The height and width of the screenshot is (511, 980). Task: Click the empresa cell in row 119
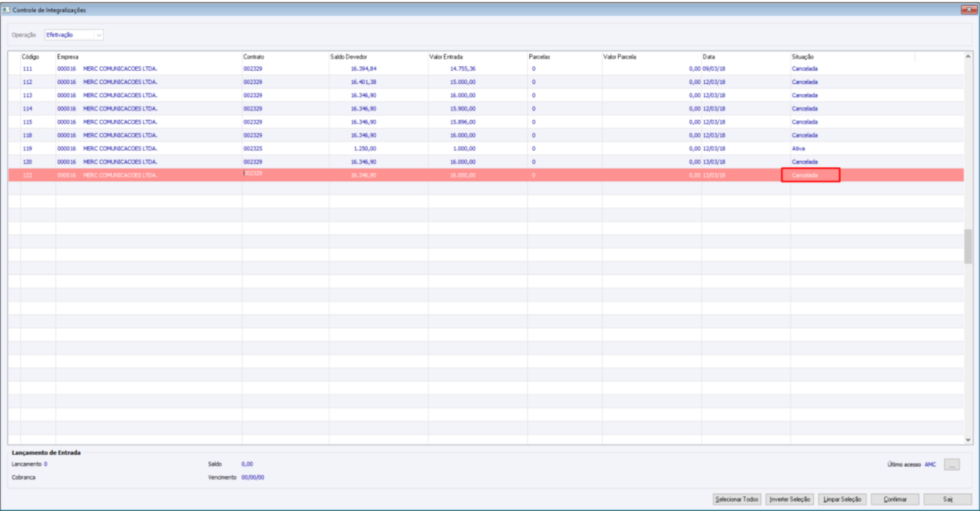point(148,148)
